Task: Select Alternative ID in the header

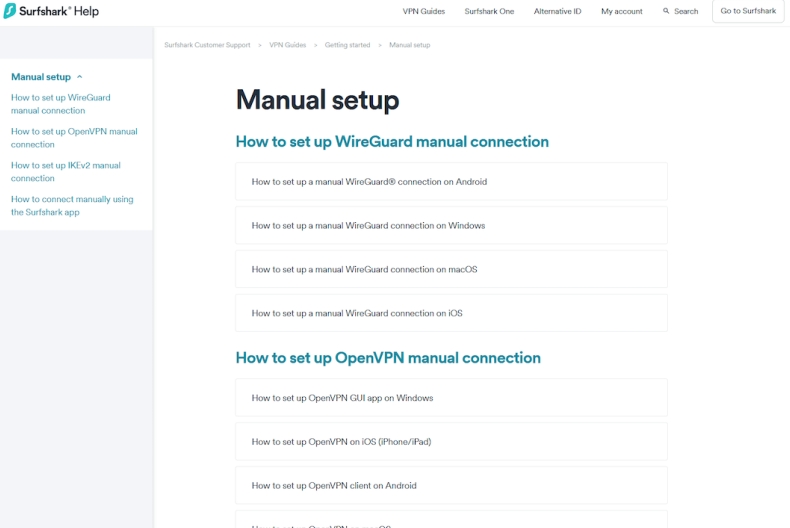Action: pos(557,11)
